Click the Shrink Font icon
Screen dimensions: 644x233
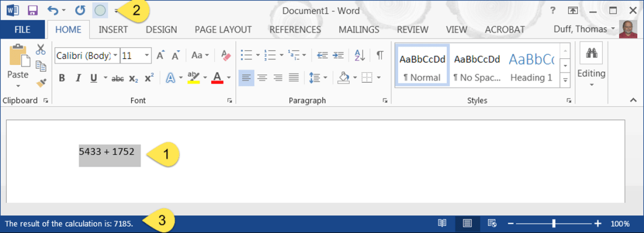176,55
